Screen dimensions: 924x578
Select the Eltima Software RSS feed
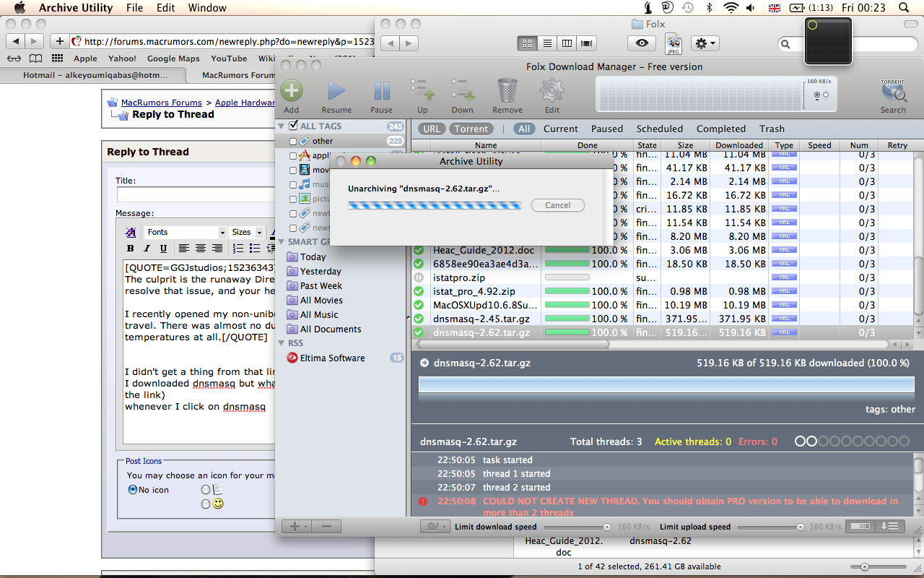(x=333, y=358)
